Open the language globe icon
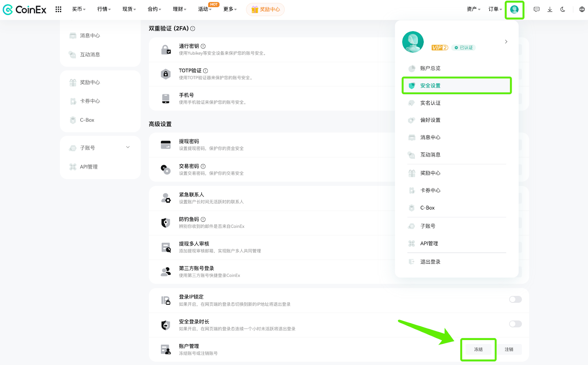Screen dimensions: 588x365 point(582,9)
